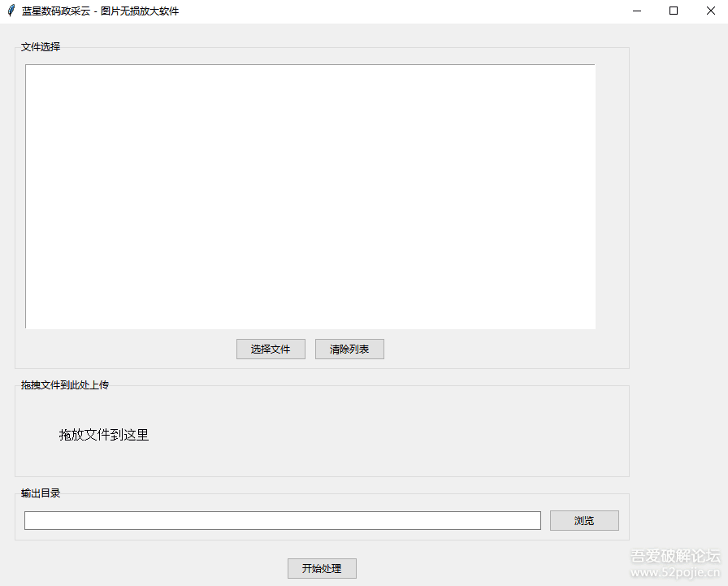Image resolution: width=728 pixels, height=586 pixels.
Task: Minimize the application window
Action: tap(636, 11)
